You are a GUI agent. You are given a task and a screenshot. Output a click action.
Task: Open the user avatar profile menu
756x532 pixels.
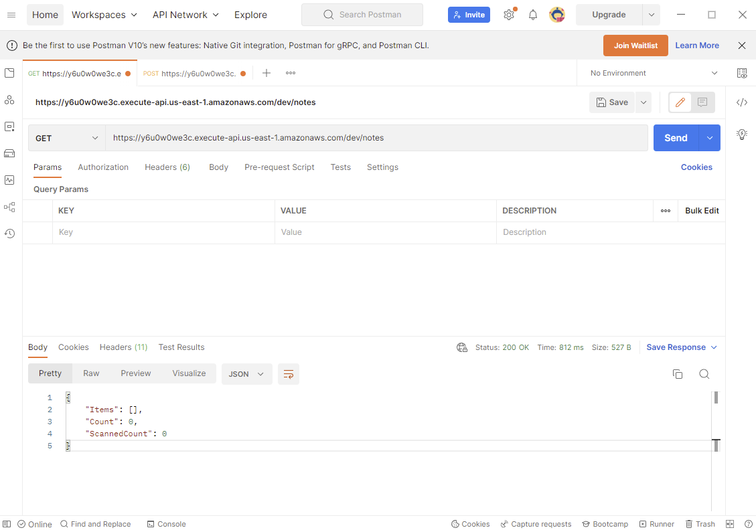(x=557, y=15)
